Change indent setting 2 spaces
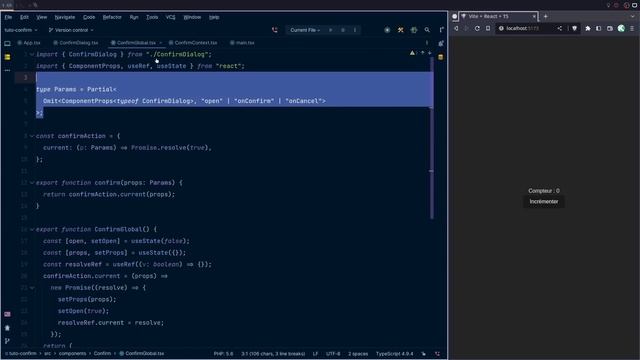Viewport: 640px width, 360px height. pos(358,354)
